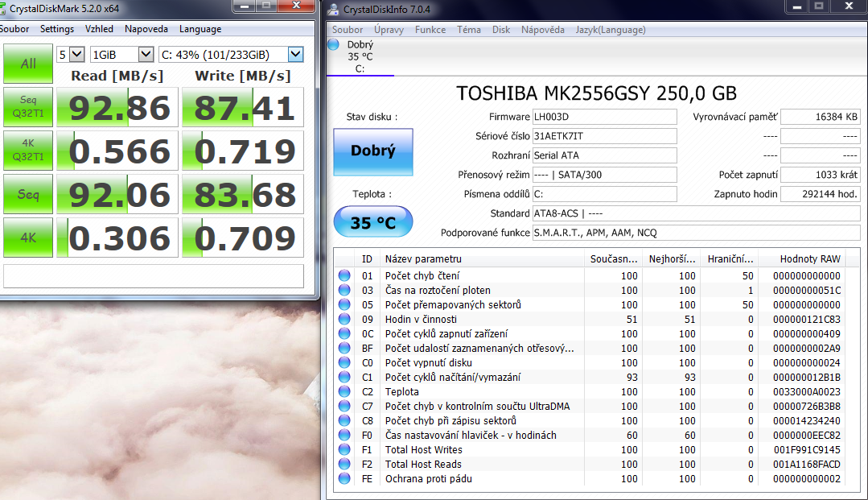Click the Firmware field LH003D

604,117
